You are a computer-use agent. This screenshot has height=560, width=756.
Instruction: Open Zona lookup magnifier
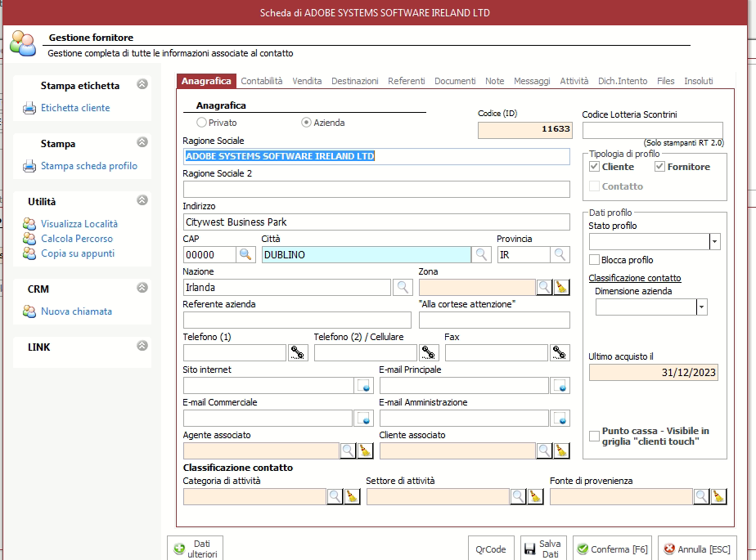tap(544, 287)
